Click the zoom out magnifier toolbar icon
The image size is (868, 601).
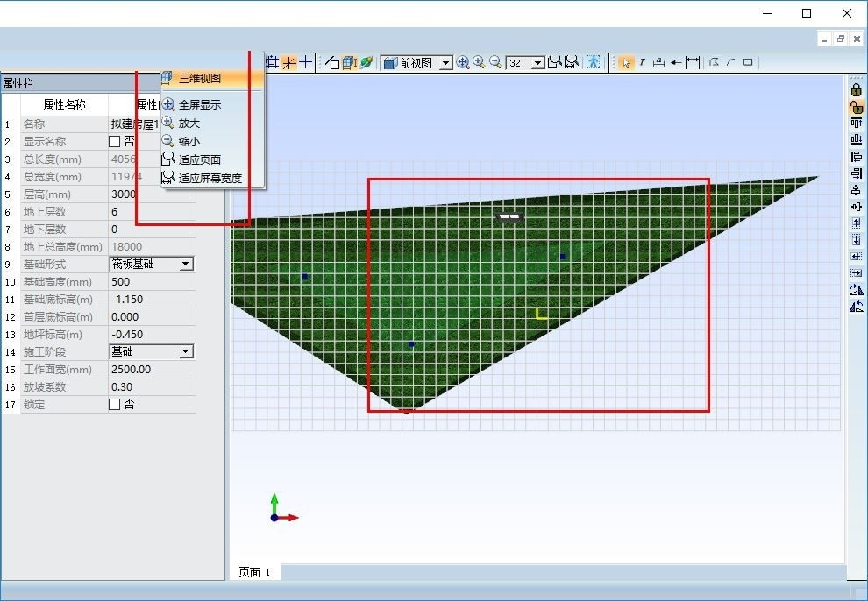(496, 62)
